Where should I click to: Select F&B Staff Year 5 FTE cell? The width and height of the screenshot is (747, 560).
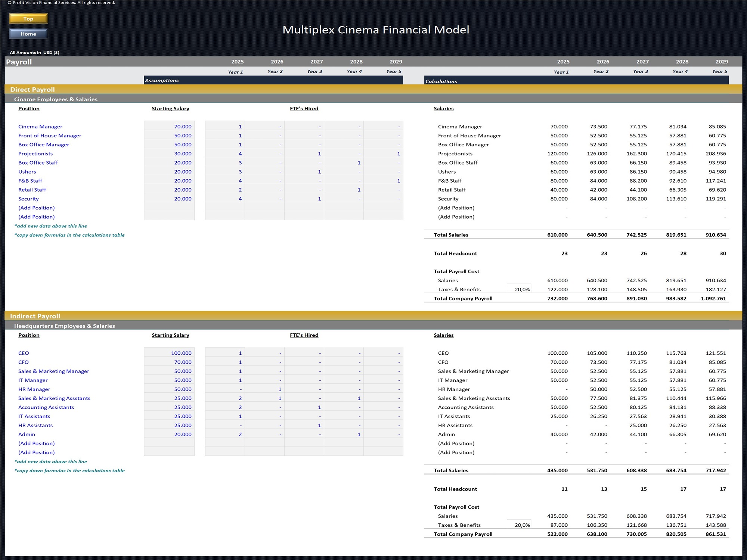383,181
